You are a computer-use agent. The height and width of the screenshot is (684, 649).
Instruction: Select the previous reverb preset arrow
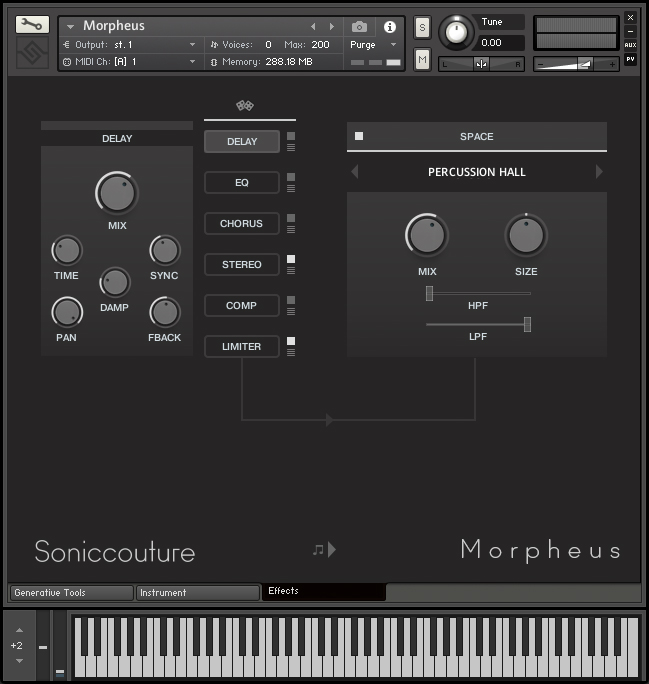click(355, 171)
